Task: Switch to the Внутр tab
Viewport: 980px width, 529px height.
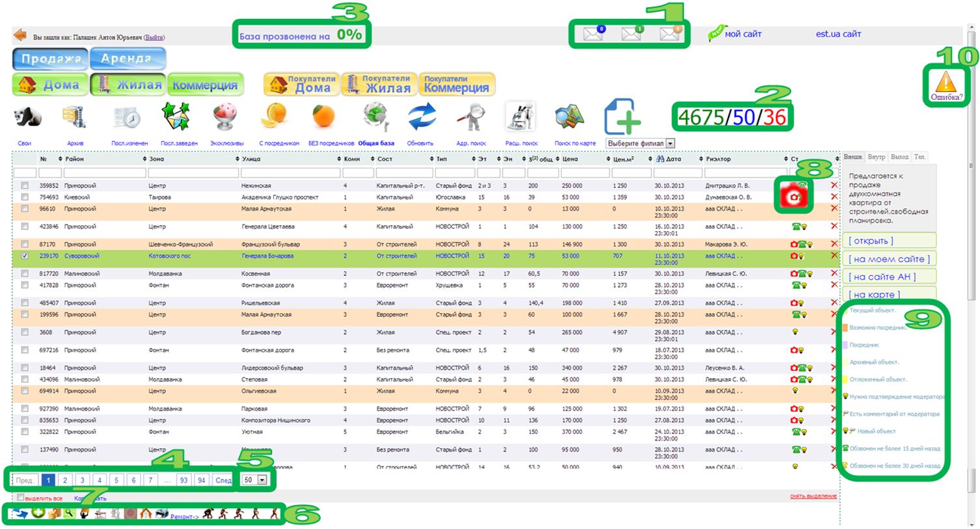Action: [x=877, y=157]
